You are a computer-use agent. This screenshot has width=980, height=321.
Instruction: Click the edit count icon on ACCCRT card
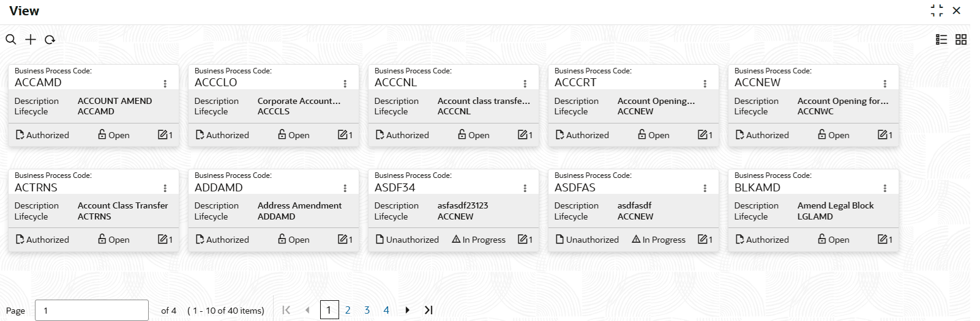703,135
